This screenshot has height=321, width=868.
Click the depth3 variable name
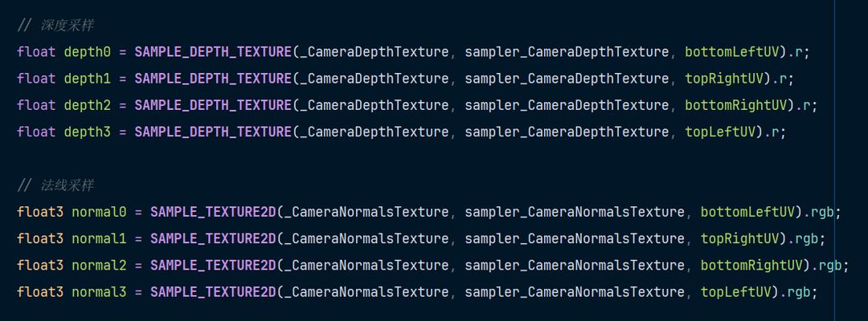[87, 132]
